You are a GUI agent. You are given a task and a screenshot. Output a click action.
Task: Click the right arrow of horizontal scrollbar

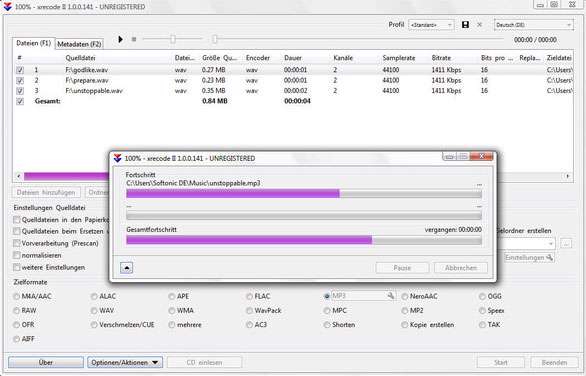(568, 176)
